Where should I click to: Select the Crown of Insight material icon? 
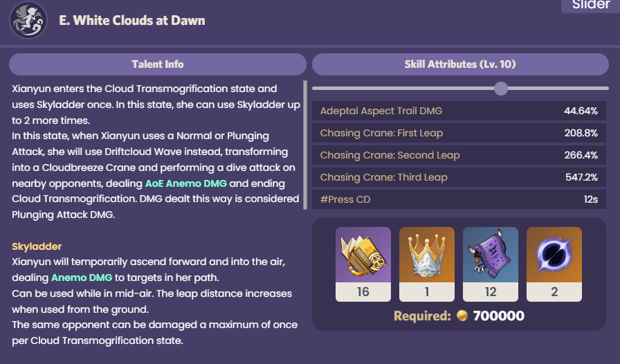pyautogui.click(x=427, y=255)
